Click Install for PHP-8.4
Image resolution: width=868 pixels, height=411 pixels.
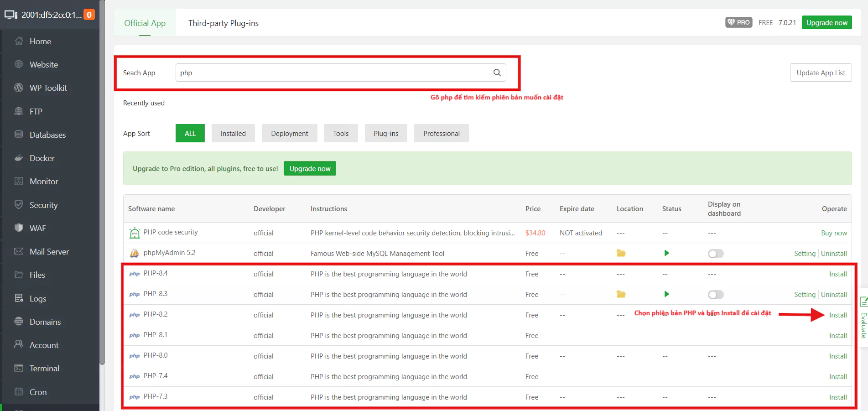click(838, 274)
